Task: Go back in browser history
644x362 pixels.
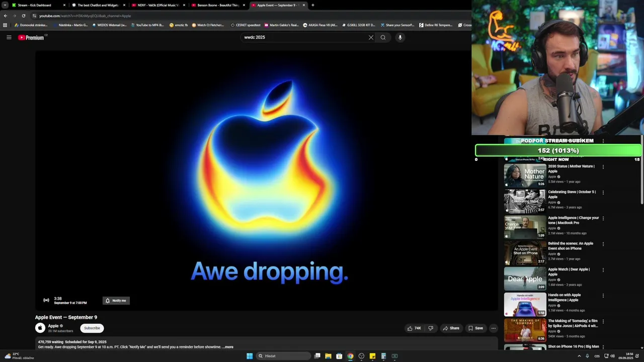Action: 6,16
